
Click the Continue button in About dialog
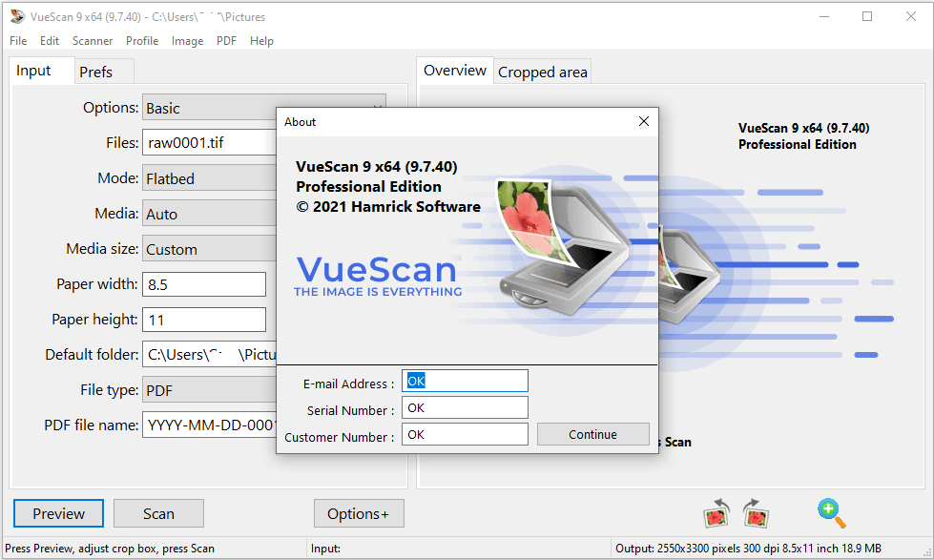coord(592,434)
